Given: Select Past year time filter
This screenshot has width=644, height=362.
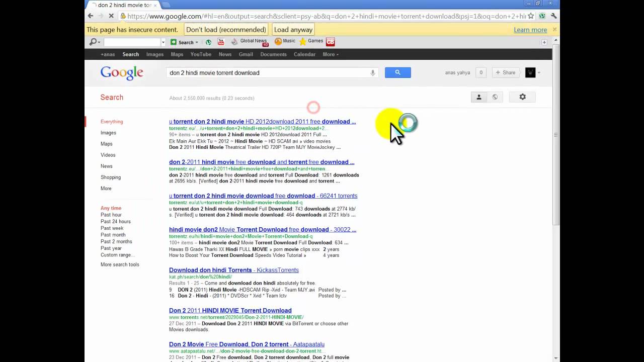Looking at the screenshot, I should 111,248.
